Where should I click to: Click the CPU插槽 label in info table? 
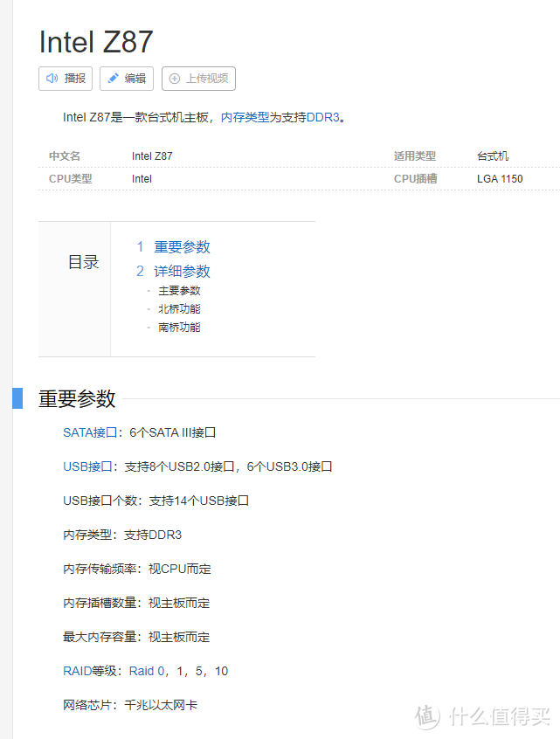tap(416, 179)
